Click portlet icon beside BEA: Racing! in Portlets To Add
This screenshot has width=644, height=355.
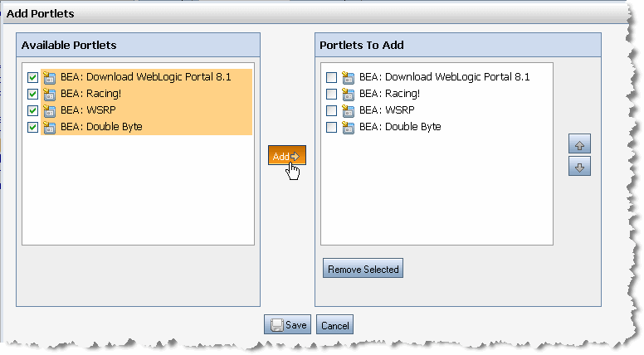point(348,94)
